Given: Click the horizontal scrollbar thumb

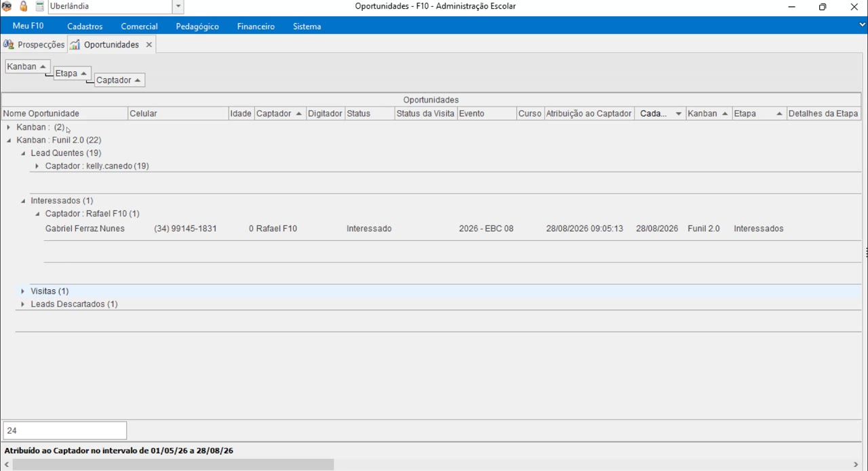Looking at the screenshot, I should (173, 465).
